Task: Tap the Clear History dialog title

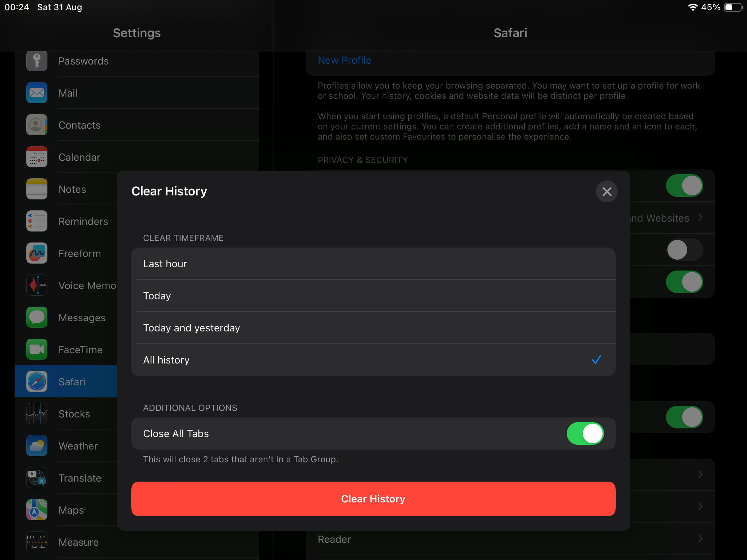Action: (169, 191)
